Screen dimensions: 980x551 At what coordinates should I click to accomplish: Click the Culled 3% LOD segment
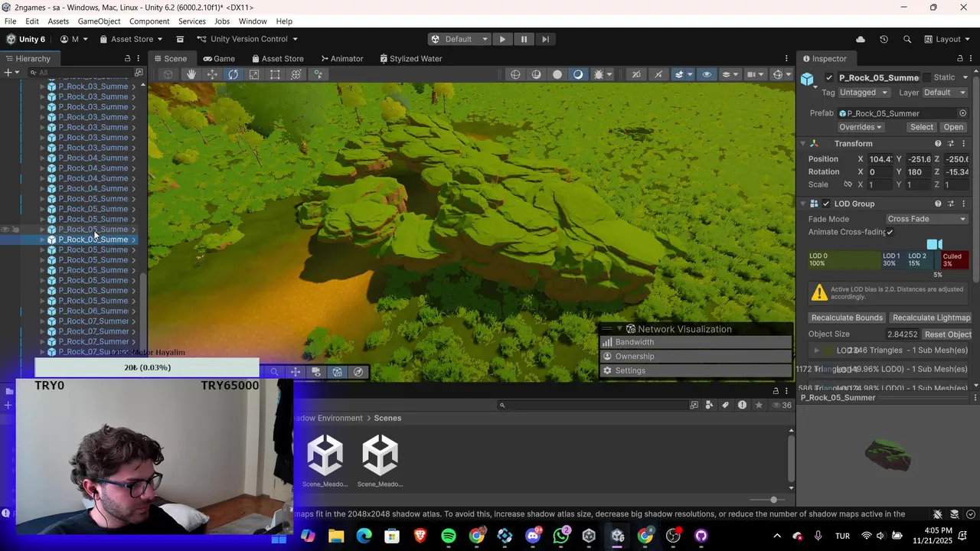tap(955, 259)
